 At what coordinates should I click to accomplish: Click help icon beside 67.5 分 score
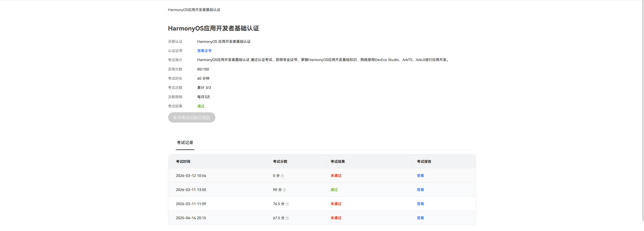(287, 218)
